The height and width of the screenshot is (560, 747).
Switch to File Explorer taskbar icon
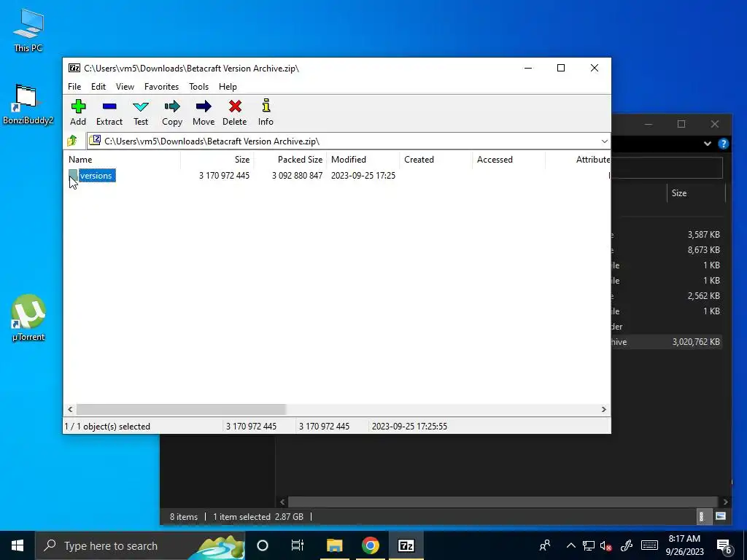pos(334,545)
